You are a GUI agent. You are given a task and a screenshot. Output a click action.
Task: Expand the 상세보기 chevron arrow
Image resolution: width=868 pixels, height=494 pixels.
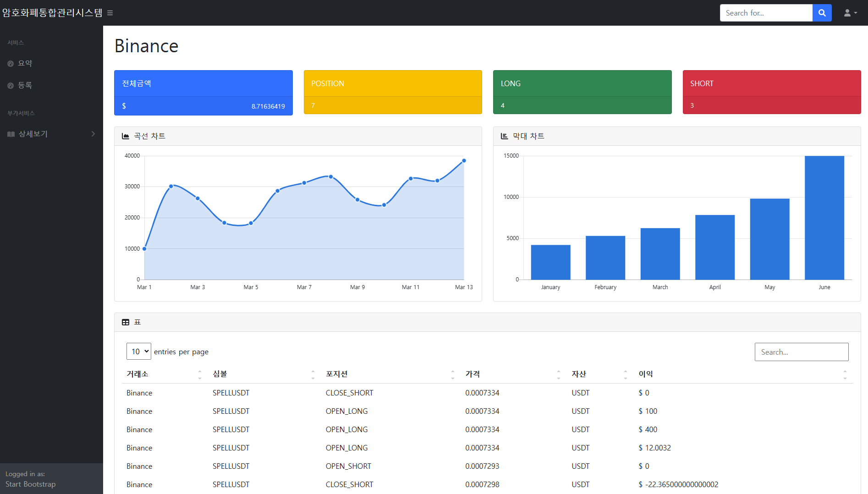[93, 134]
